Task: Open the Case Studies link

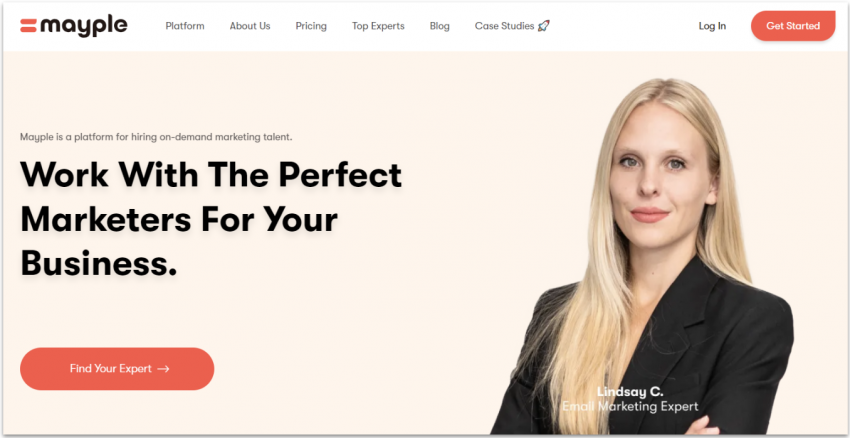Action: pos(505,26)
